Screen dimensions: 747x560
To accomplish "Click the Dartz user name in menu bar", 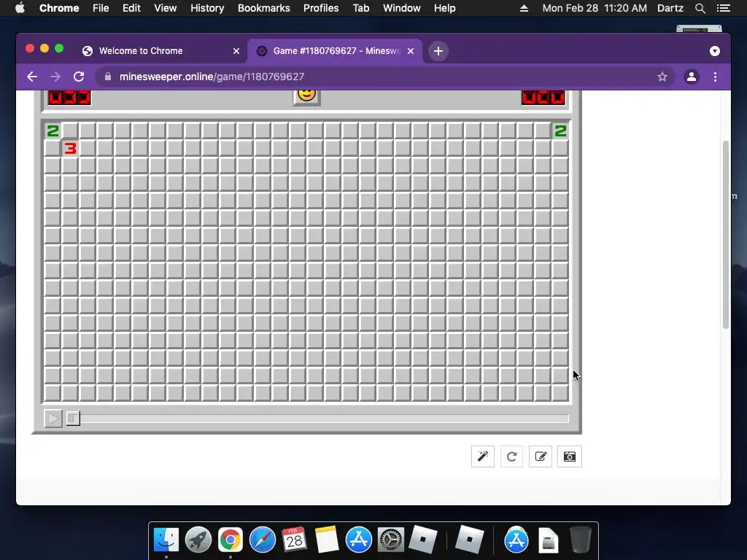I will 670,8.
